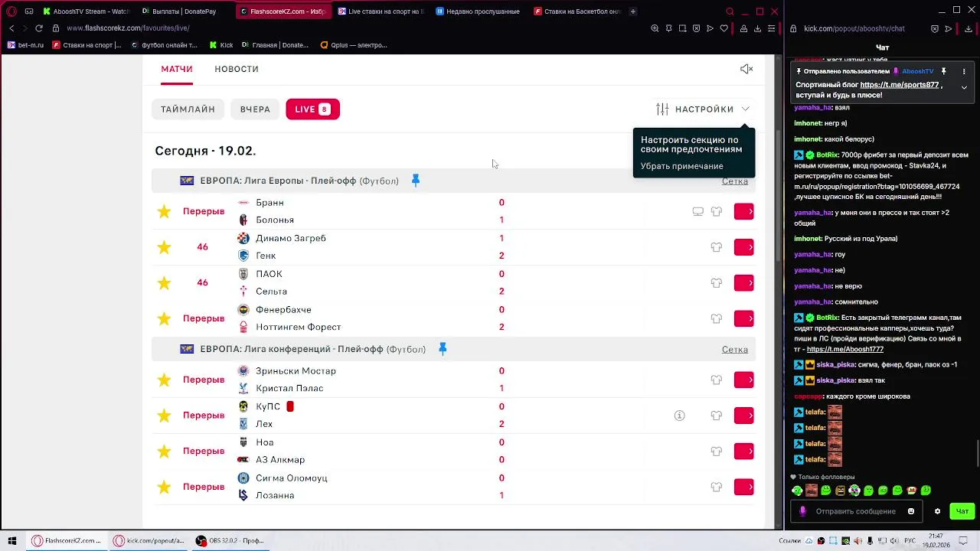Collapse pinned message chevron in Kick chat
Image resolution: width=980 pixels, height=551 pixels.
click(964, 87)
